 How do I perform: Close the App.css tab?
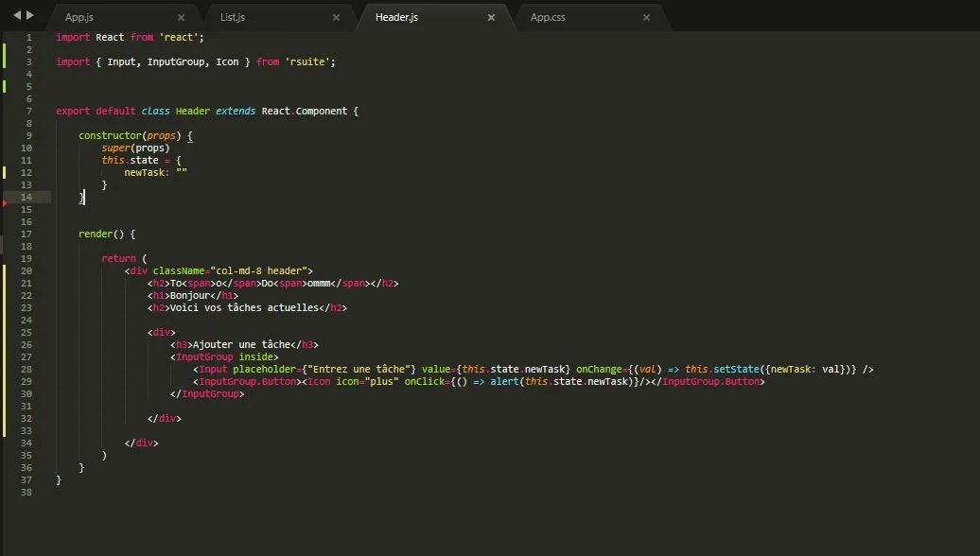pyautogui.click(x=646, y=17)
